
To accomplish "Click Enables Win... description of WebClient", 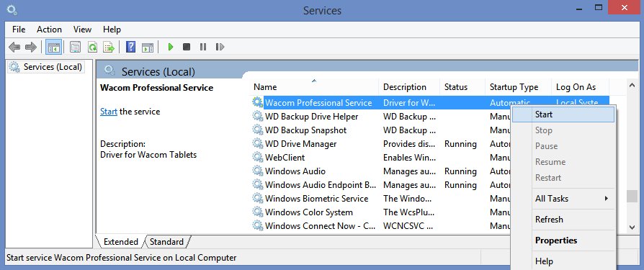I will 408,158.
